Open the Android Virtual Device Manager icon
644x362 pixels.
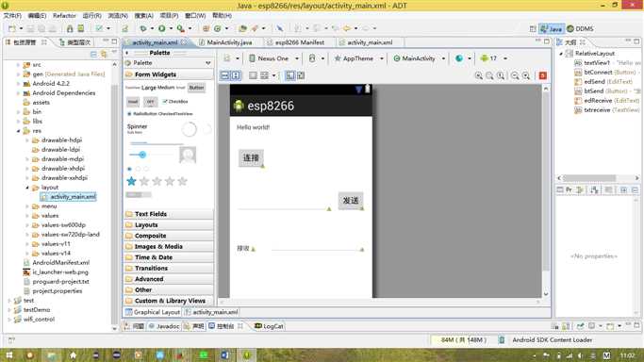[81, 28]
